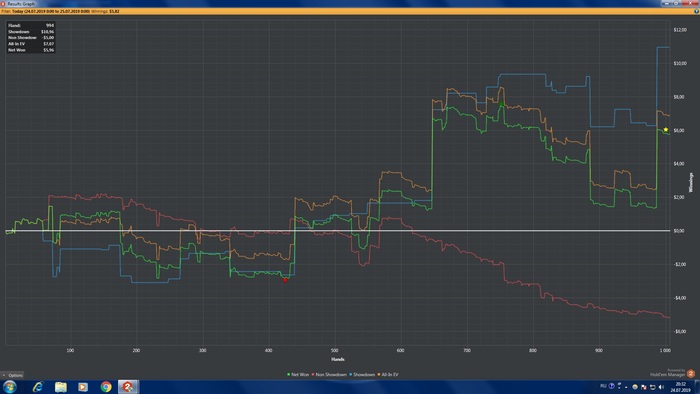Screen dimensions: 700x394
Task: Toggle the Non Showdown legend entry
Action: click(329, 375)
